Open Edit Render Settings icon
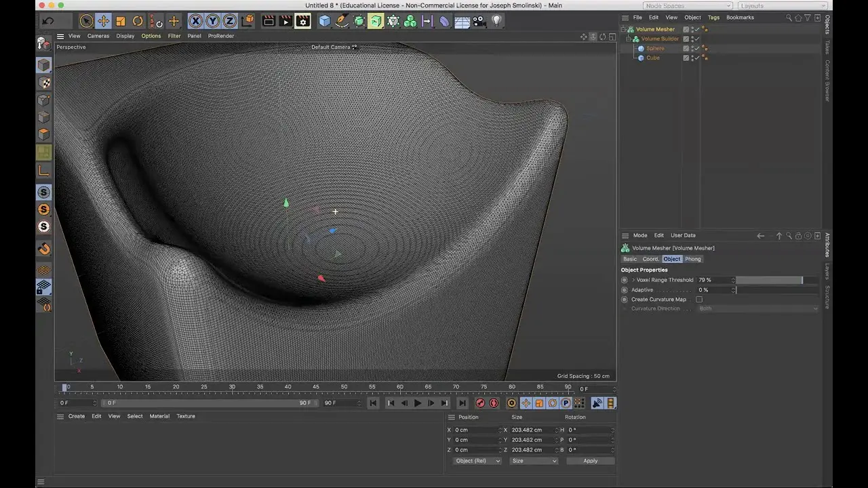The width and height of the screenshot is (868, 488). (x=302, y=21)
